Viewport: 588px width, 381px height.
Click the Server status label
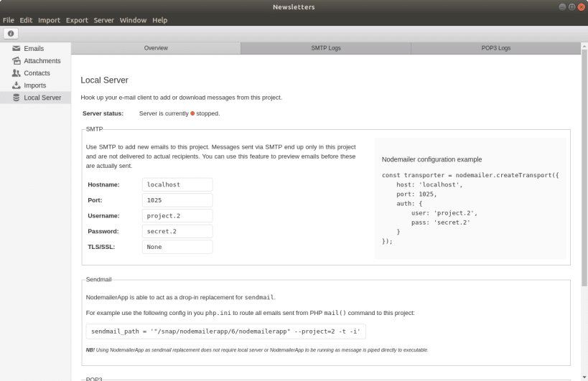coord(103,113)
